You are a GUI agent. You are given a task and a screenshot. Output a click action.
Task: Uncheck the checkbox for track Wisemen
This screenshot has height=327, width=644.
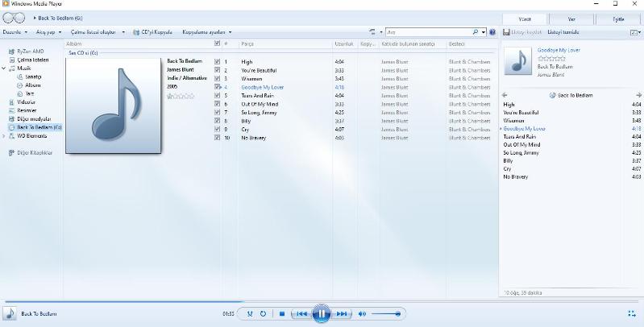click(x=217, y=79)
